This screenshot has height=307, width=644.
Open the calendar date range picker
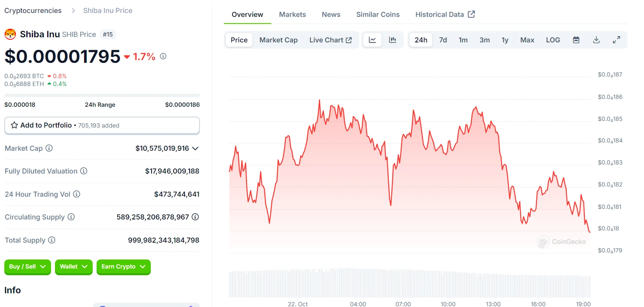pyautogui.click(x=576, y=40)
